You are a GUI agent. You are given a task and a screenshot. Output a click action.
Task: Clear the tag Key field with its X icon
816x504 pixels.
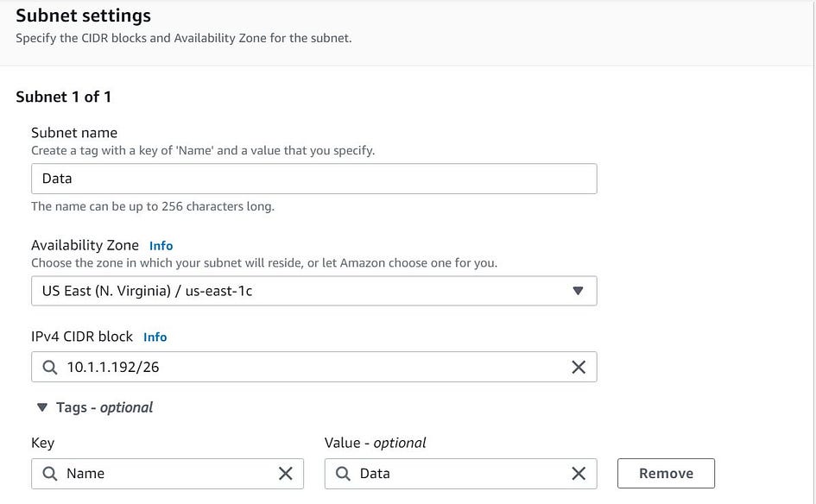[x=286, y=473]
